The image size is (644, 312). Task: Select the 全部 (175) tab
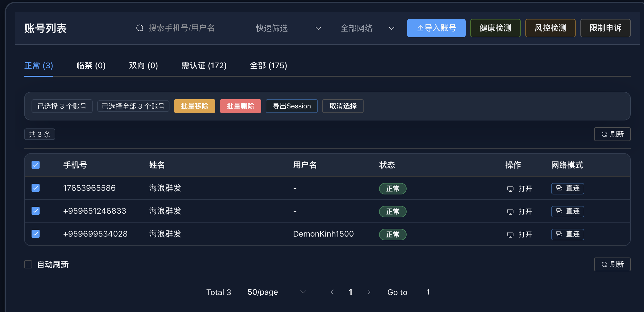268,65
